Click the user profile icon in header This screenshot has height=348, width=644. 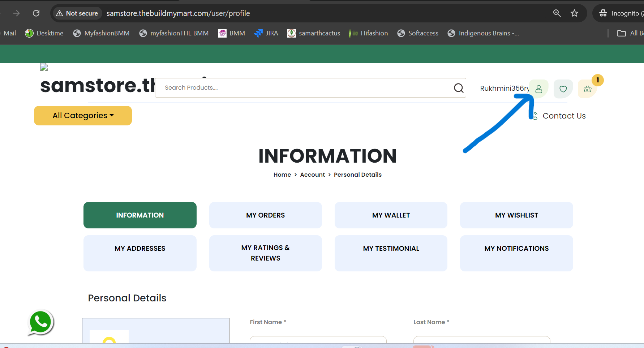[538, 89]
